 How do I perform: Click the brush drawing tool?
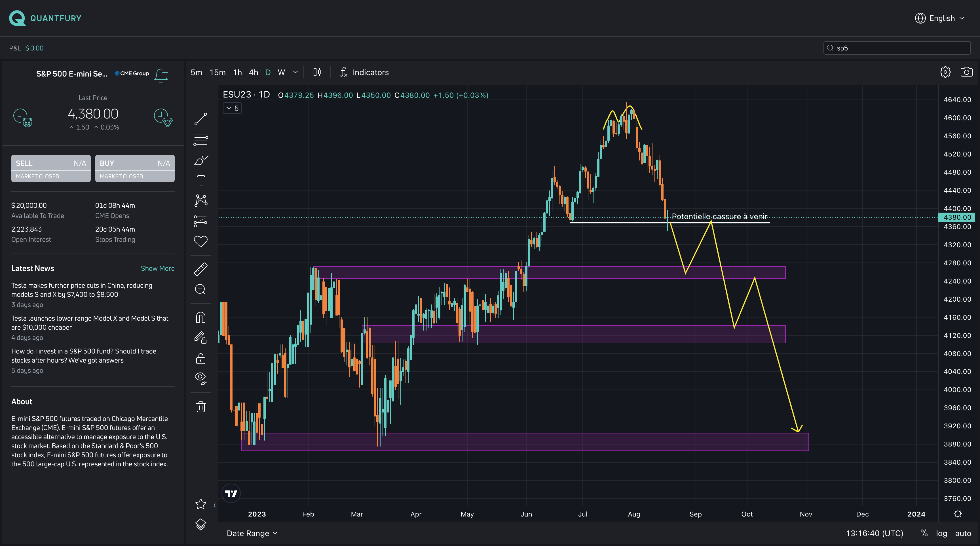pos(200,160)
